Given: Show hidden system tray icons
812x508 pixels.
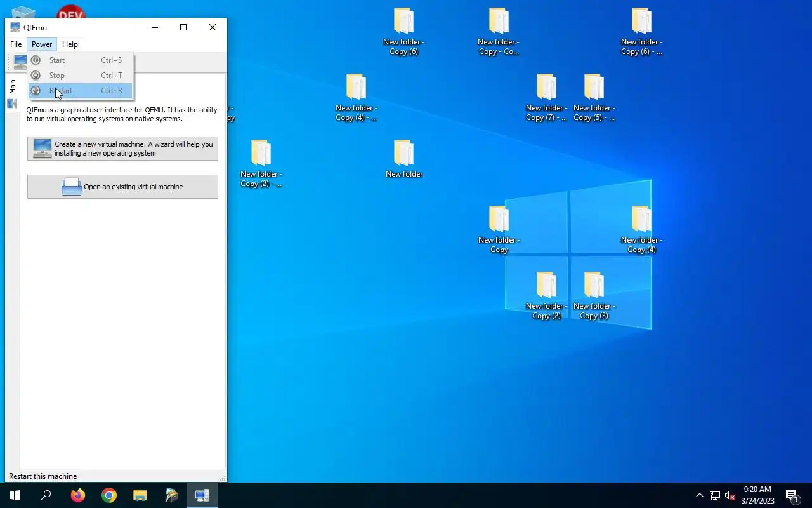Looking at the screenshot, I should coord(699,495).
